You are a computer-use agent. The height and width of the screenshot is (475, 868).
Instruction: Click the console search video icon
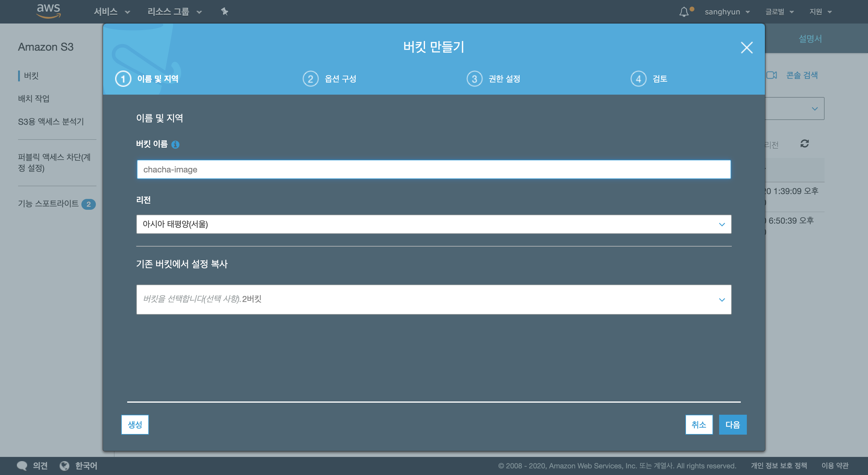(771, 75)
